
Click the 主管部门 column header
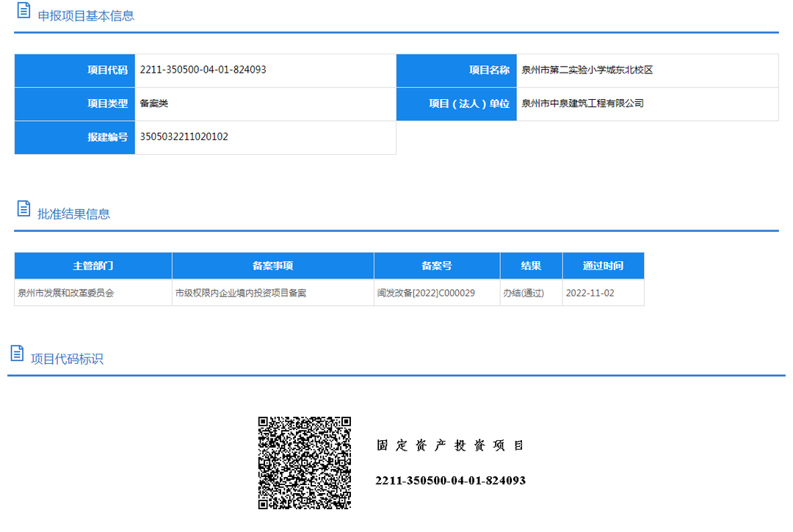(93, 266)
